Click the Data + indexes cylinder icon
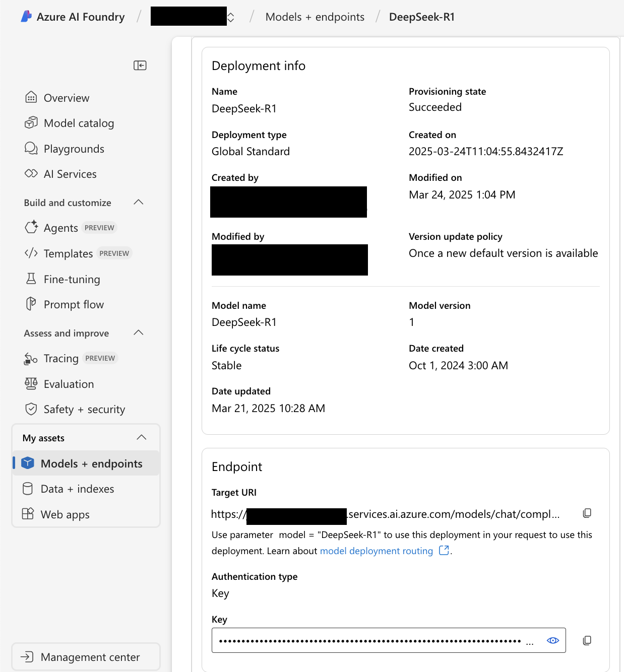The width and height of the screenshot is (624, 672). coord(28,489)
